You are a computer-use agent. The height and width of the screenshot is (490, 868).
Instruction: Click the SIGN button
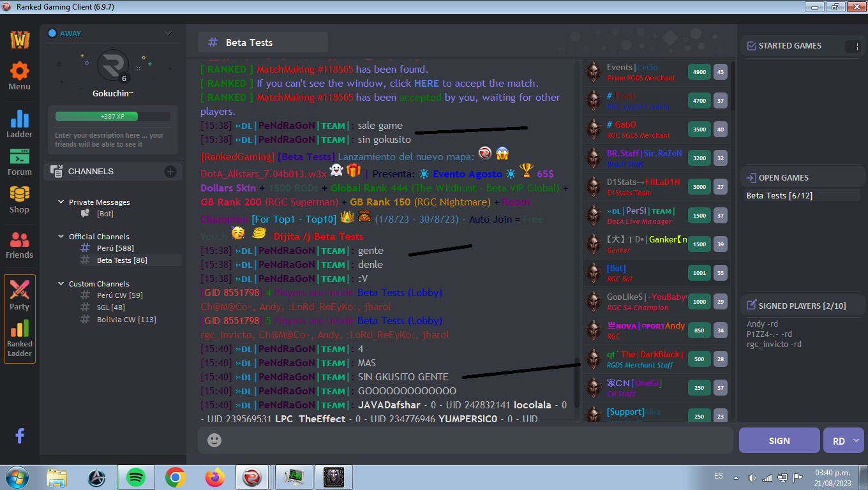(779, 440)
